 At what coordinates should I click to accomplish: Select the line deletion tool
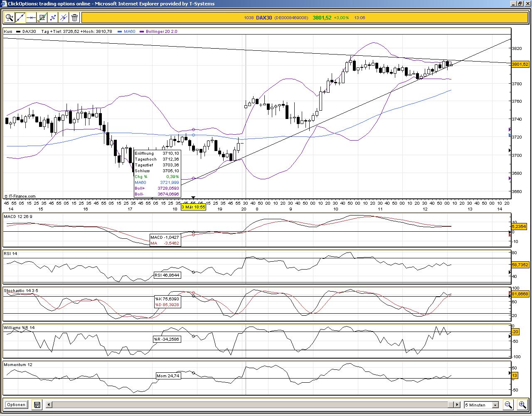(63, 17)
